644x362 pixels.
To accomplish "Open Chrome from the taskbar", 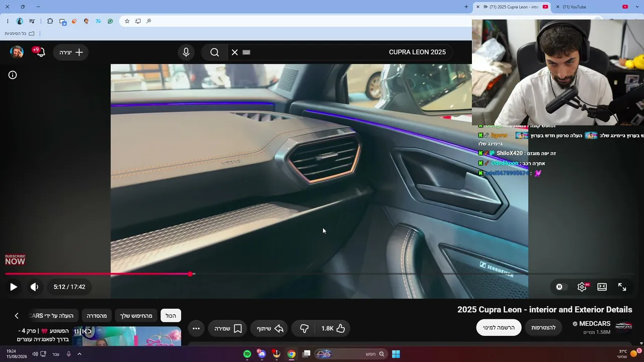I will pos(291,354).
